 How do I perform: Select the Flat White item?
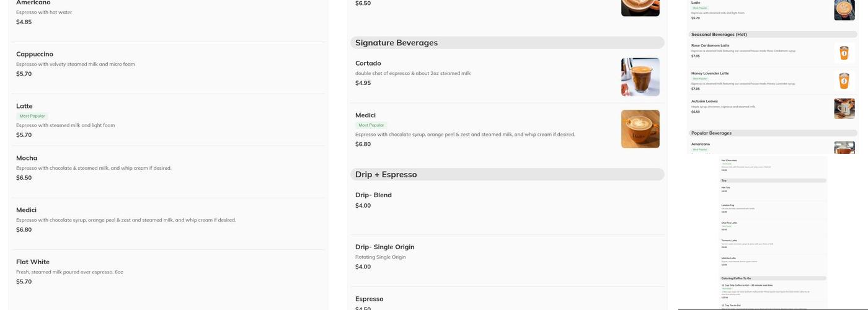click(x=33, y=262)
